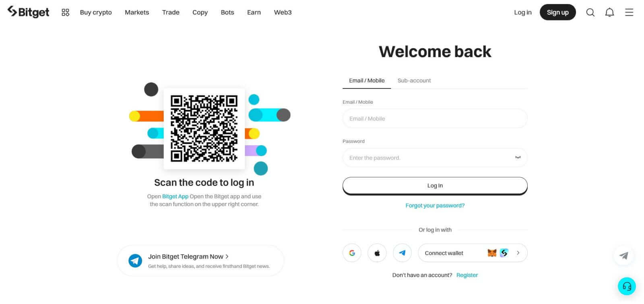The width and height of the screenshot is (644, 304).
Task: Open Forgot your password link
Action: pos(435,205)
